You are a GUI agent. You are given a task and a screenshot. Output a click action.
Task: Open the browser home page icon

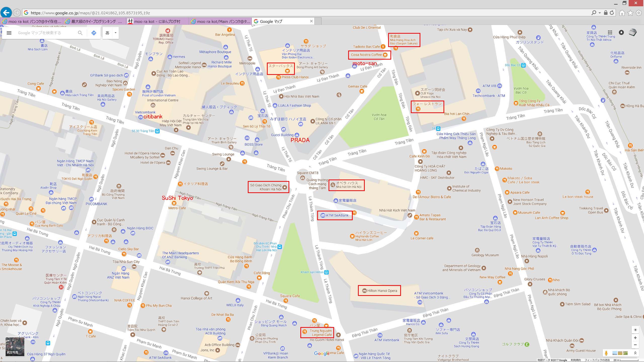click(622, 13)
